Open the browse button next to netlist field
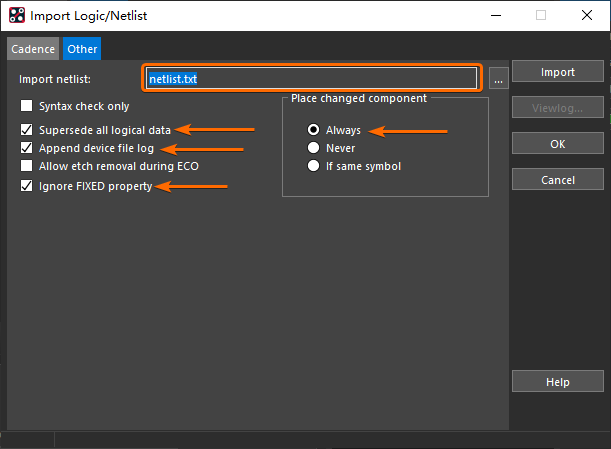The width and height of the screenshot is (611, 449). [498, 80]
